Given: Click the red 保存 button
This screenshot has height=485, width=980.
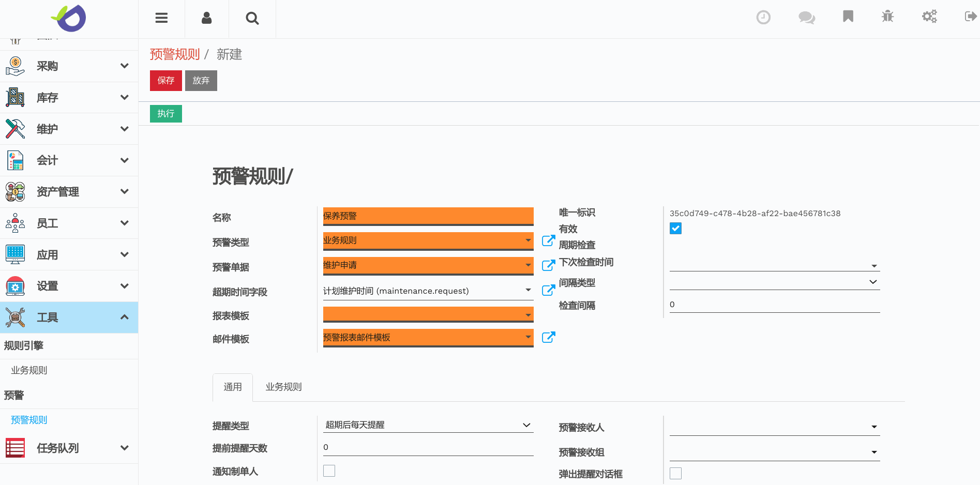Looking at the screenshot, I should (165, 81).
